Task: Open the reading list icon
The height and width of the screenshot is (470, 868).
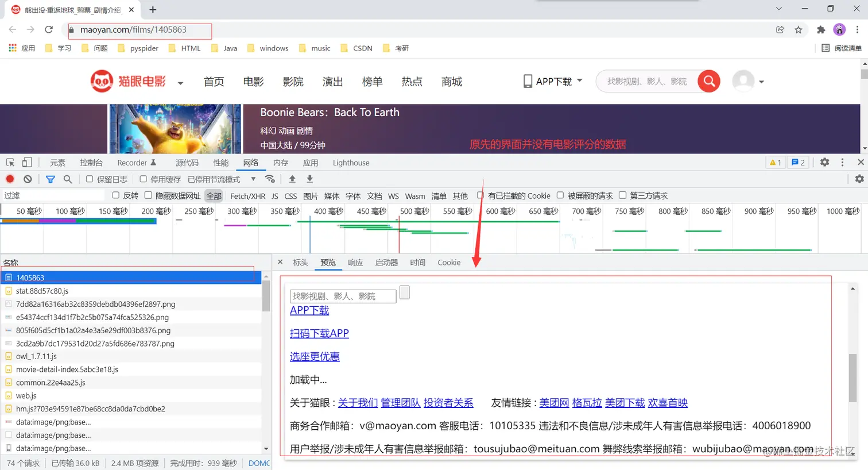Action: (x=826, y=48)
